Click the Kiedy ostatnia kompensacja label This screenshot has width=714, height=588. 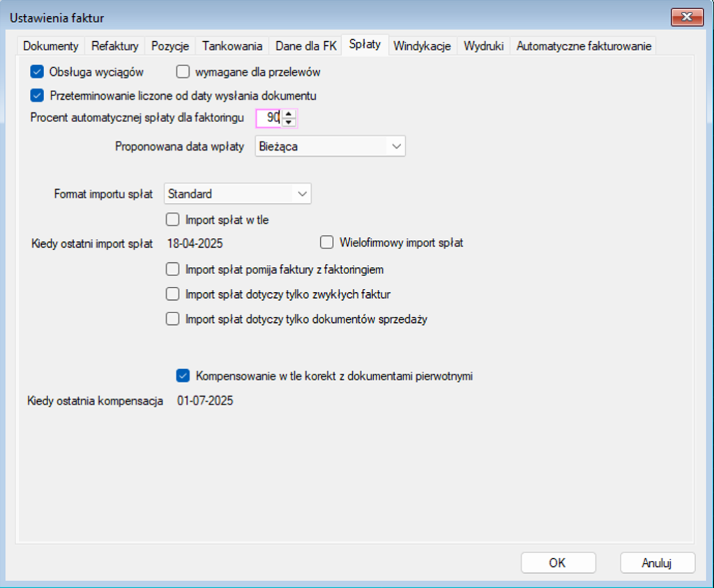pyautogui.click(x=95, y=401)
